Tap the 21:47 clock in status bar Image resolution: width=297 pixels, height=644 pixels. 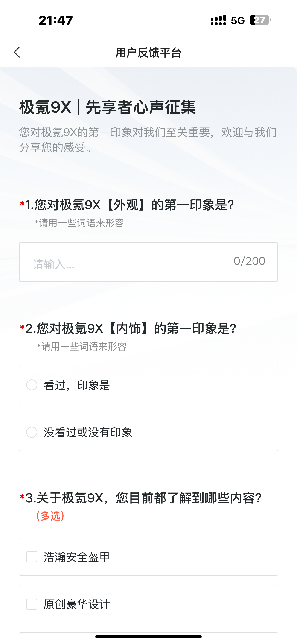(56, 20)
